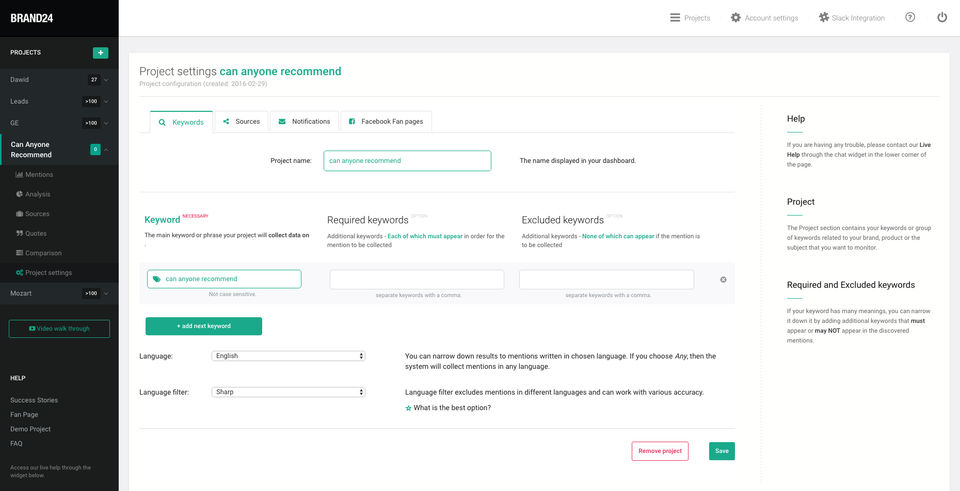960x491 pixels.
Task: Click the Remove project button
Action: (x=660, y=451)
